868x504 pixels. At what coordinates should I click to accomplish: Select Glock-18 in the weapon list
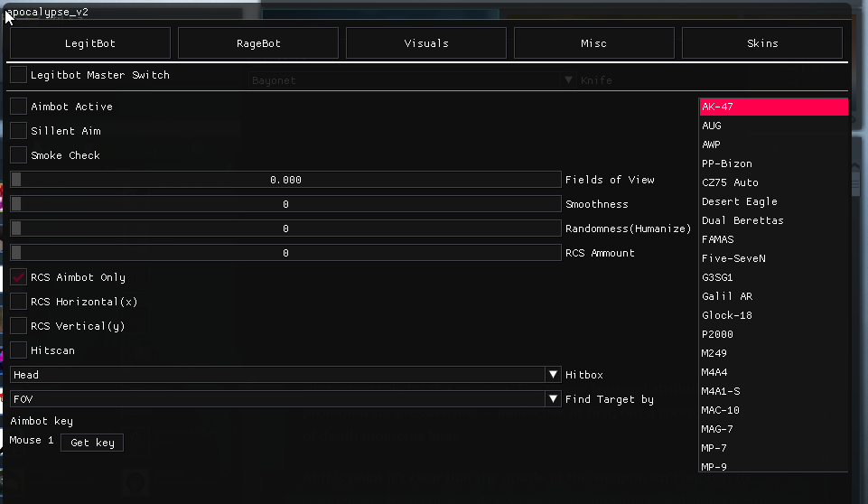tap(727, 315)
